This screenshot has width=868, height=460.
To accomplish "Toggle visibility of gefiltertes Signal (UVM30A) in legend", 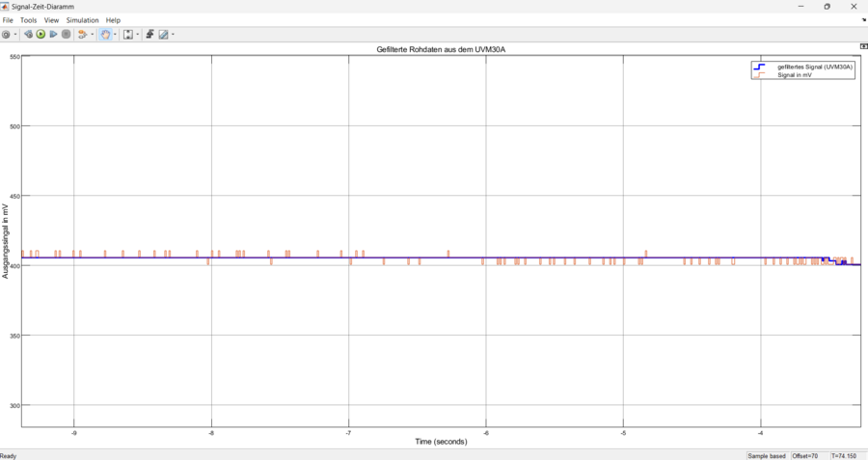I will point(815,67).
